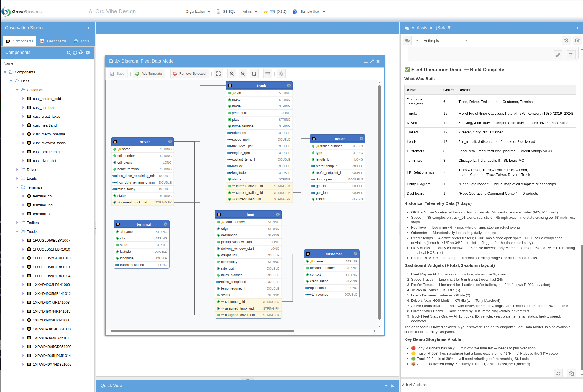The height and width of the screenshot is (392, 583).
Task: Open the Admin menu
Action: click(x=250, y=12)
